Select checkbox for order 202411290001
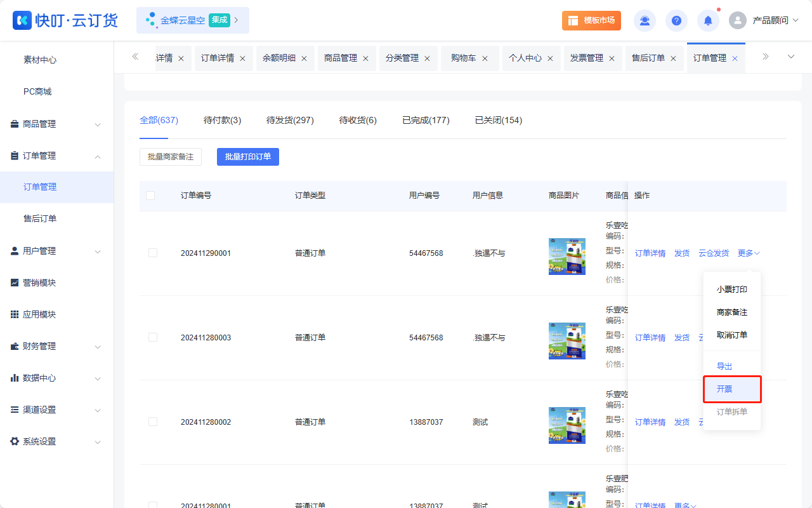Screen dimensions: 812x508 153,253
